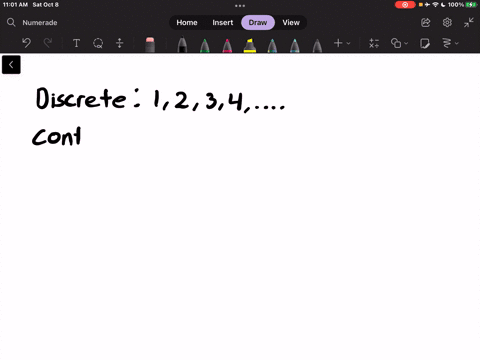Screen dimensions: 480x360
Task: Select the Lasso select tool
Action: click(x=98, y=43)
